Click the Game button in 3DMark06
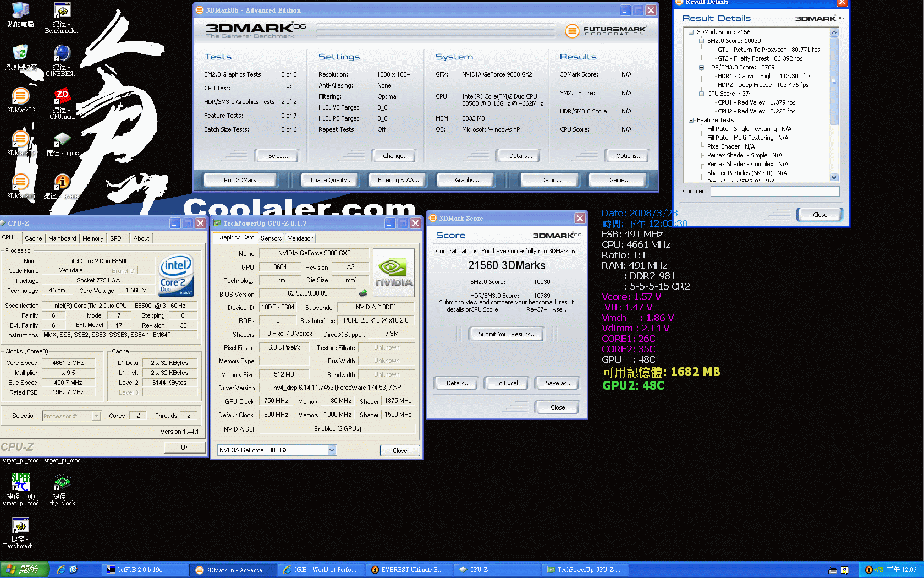 coord(619,180)
